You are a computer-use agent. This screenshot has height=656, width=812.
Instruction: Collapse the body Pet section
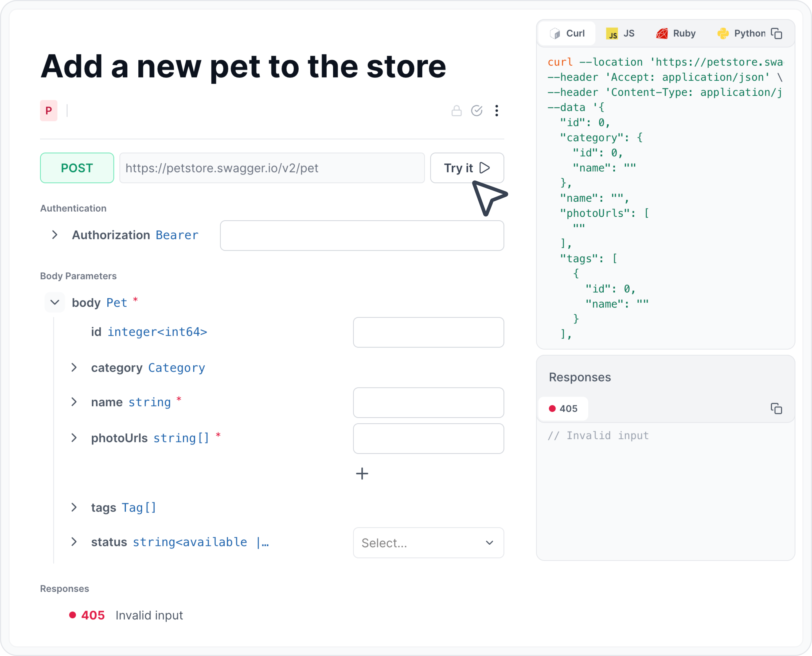[x=54, y=302]
